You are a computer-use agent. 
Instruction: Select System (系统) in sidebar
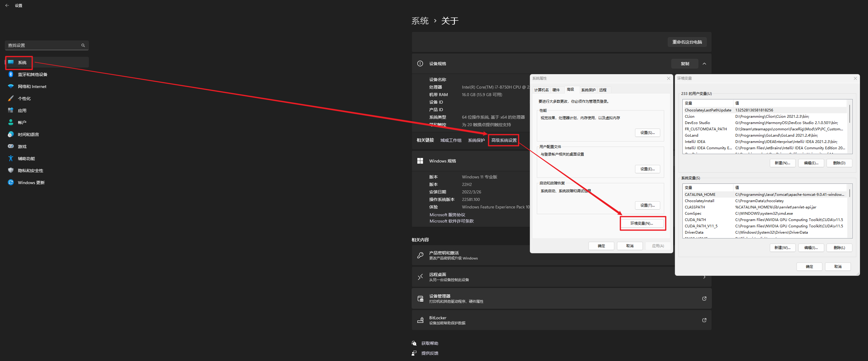tap(47, 62)
